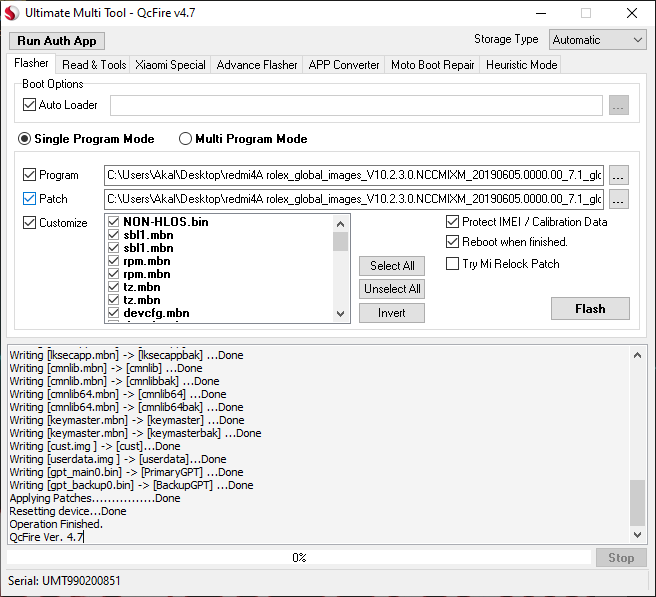Click the log scroll up arrow
The image size is (656, 597).
pyautogui.click(x=637, y=356)
